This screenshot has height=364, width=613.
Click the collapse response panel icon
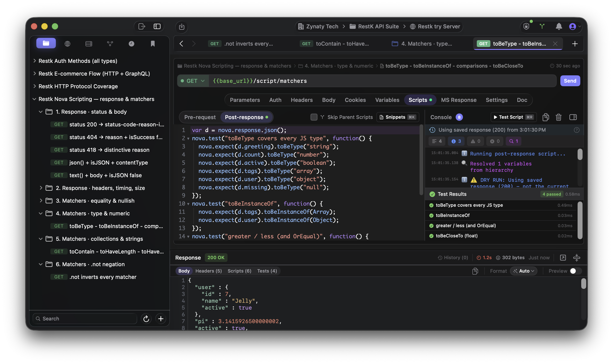(577, 258)
